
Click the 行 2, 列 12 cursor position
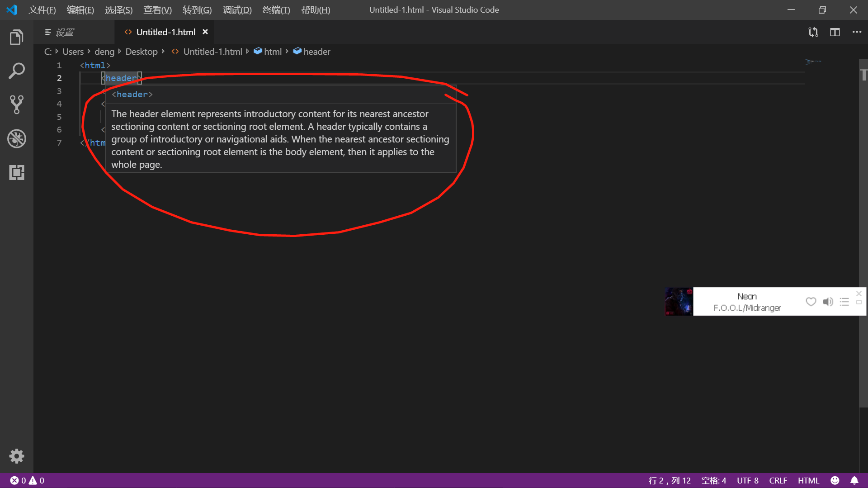[x=670, y=480]
